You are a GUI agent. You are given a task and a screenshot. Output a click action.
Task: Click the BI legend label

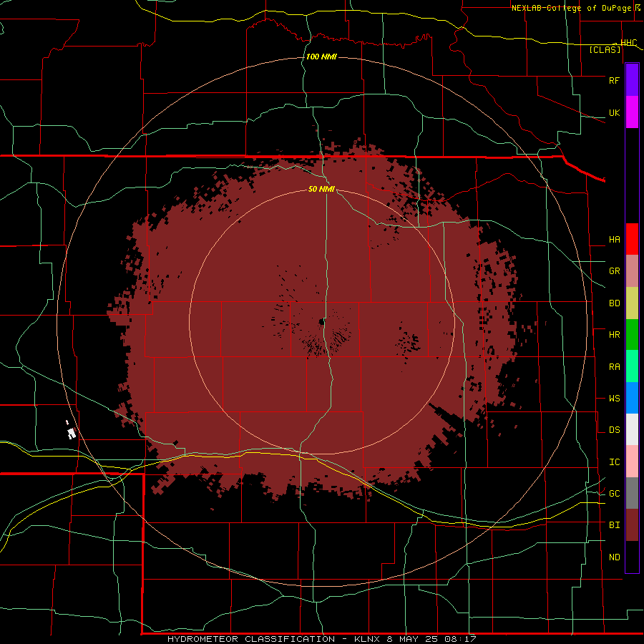click(614, 525)
